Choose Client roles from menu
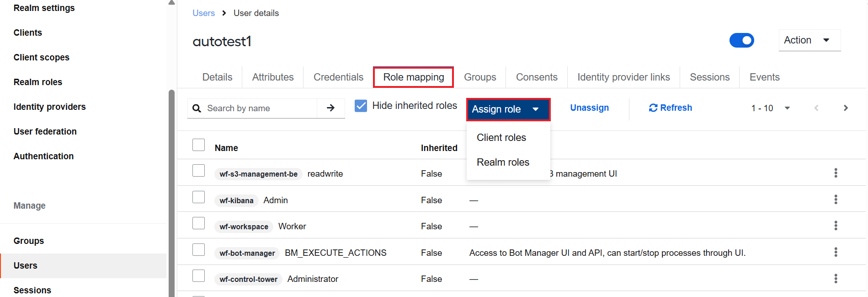The height and width of the screenshot is (297, 868). pyautogui.click(x=501, y=138)
